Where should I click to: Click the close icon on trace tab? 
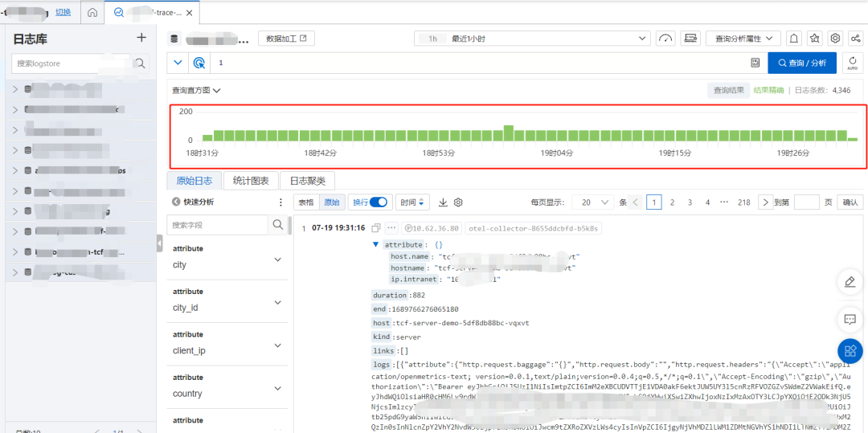189,12
